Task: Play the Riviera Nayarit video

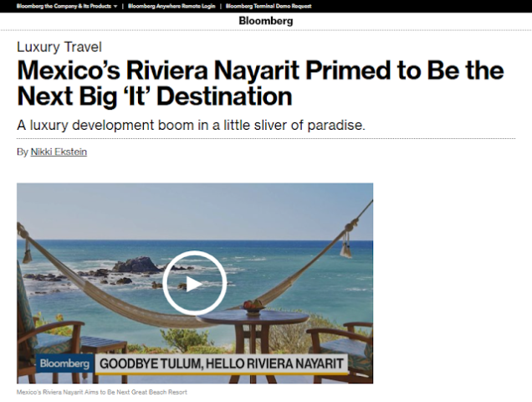Action: coord(194,283)
